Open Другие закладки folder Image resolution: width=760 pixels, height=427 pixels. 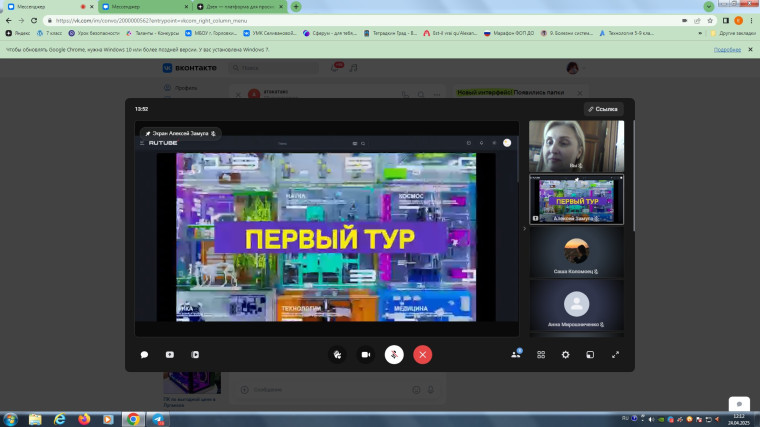coord(733,33)
